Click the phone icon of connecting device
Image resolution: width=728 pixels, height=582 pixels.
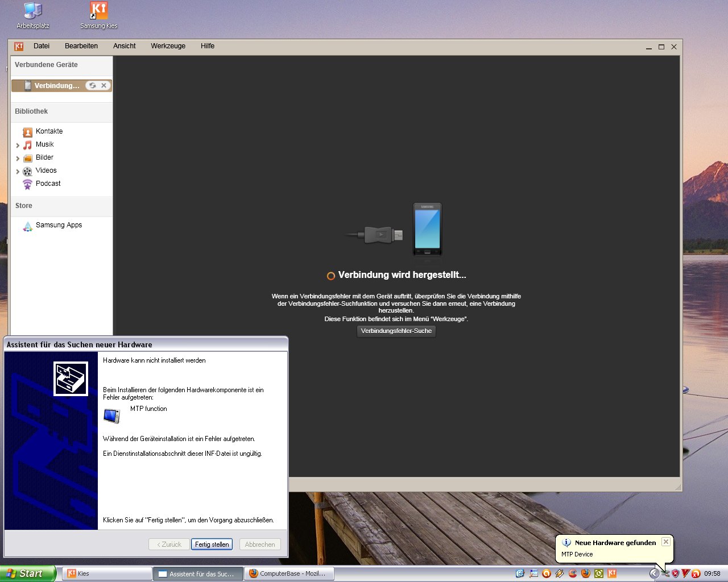(x=27, y=86)
